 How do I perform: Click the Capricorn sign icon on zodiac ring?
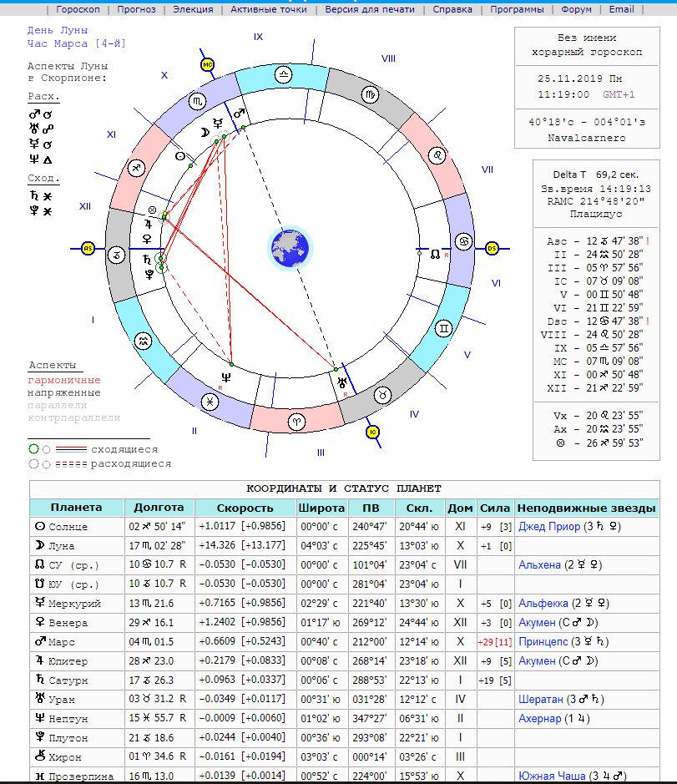117,255
